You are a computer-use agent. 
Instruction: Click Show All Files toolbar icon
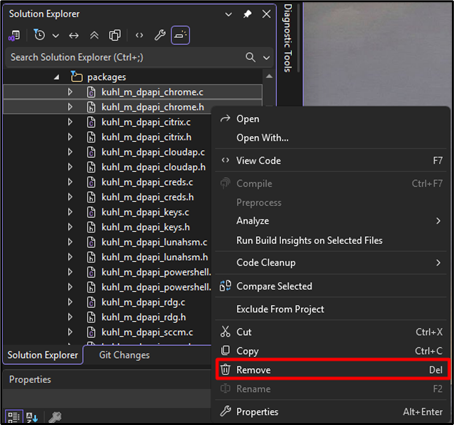[115, 35]
